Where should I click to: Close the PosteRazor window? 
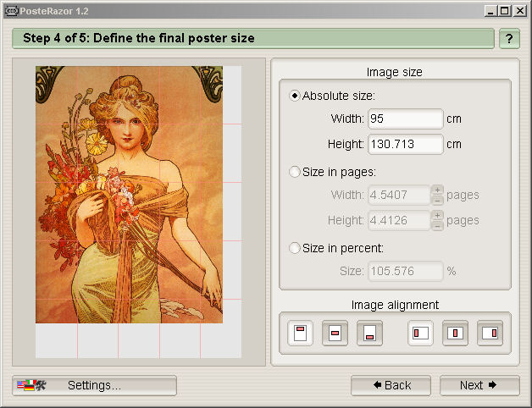pos(519,11)
